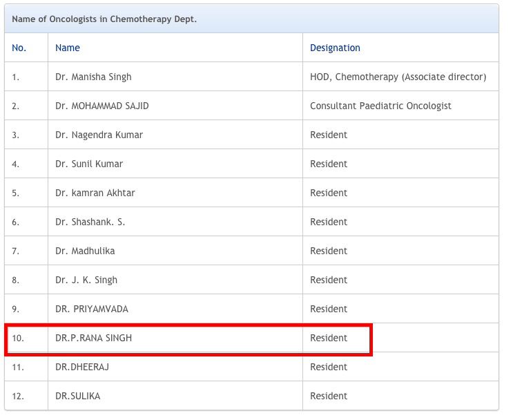Select the name "Dr. J. K. Singh"

coord(86,280)
